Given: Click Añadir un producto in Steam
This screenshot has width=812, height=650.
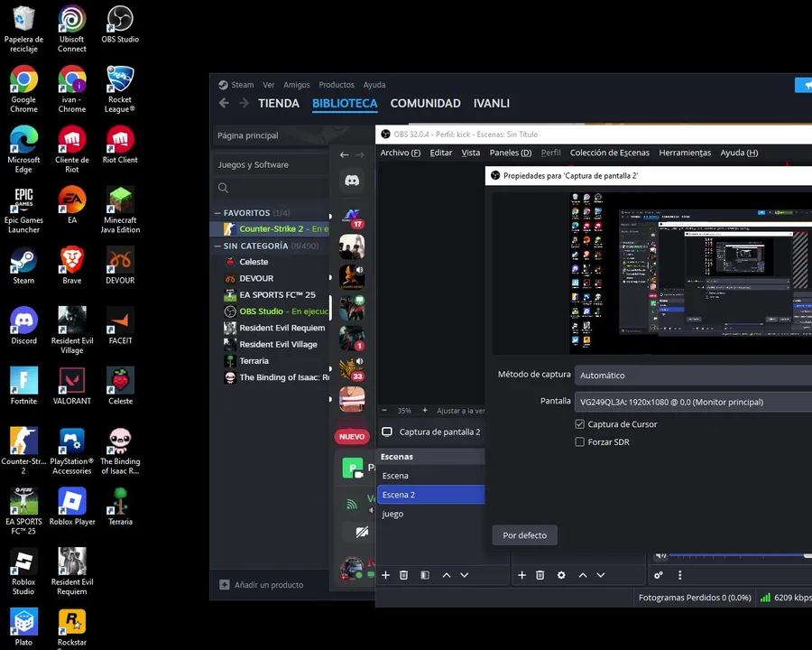Looking at the screenshot, I should pos(262,585).
